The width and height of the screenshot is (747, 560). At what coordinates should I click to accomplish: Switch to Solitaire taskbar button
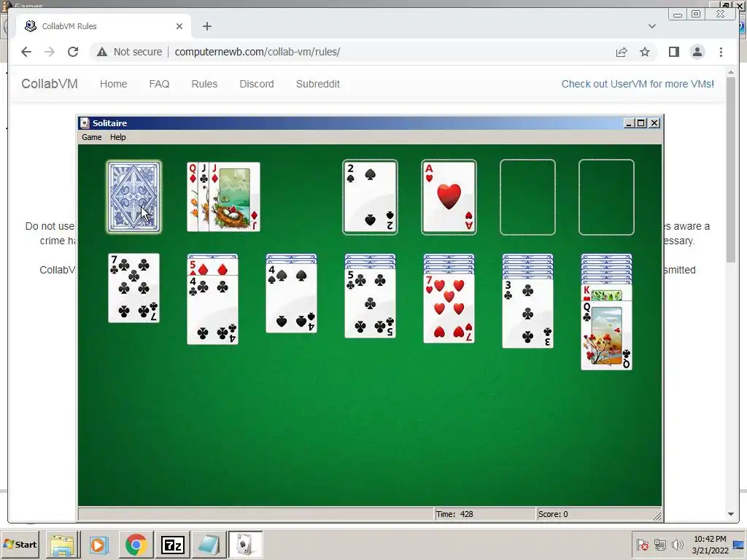coord(245,545)
